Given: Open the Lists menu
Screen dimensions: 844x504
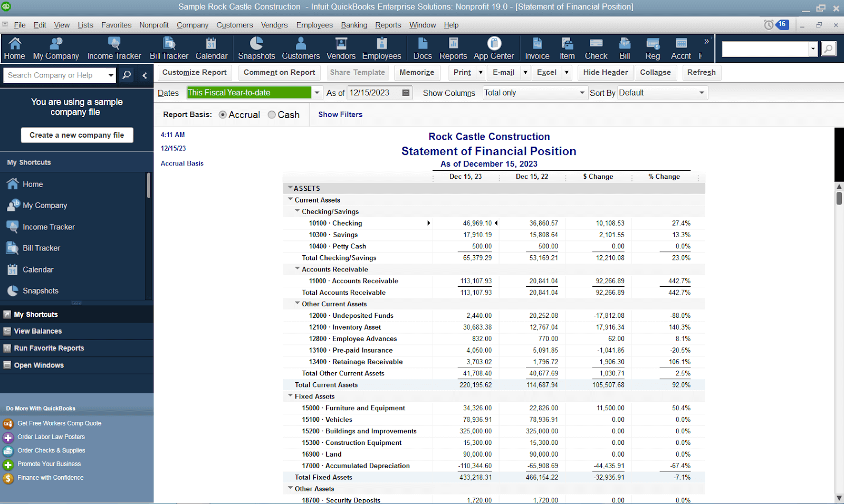Looking at the screenshot, I should (85, 25).
